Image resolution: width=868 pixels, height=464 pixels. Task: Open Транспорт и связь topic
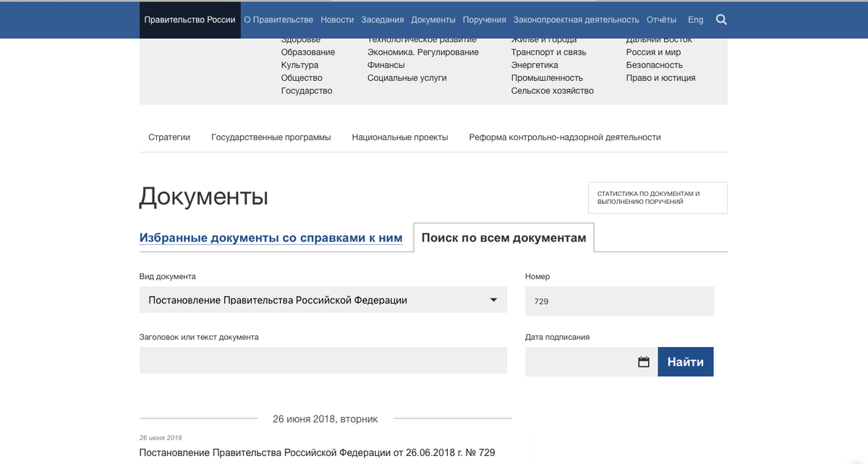click(549, 52)
